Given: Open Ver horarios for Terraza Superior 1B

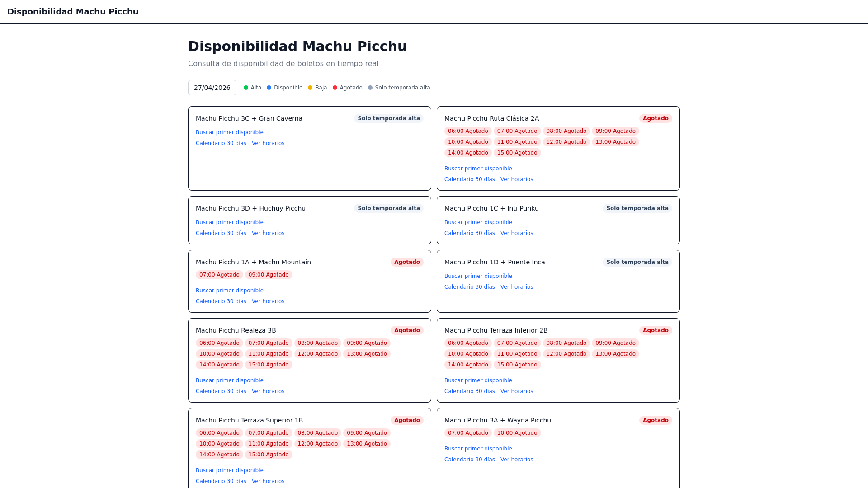Looking at the screenshot, I should pos(268,481).
